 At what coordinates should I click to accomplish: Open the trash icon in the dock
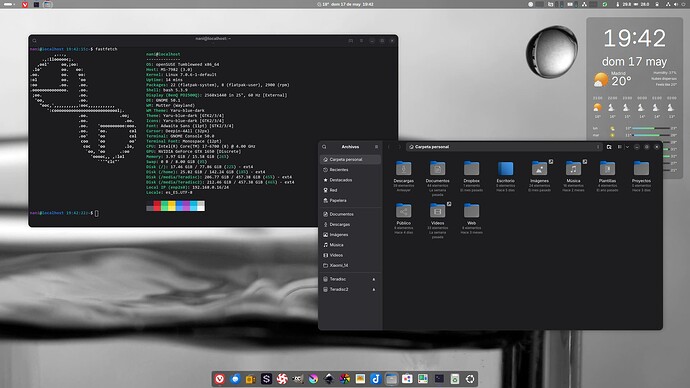(455, 379)
